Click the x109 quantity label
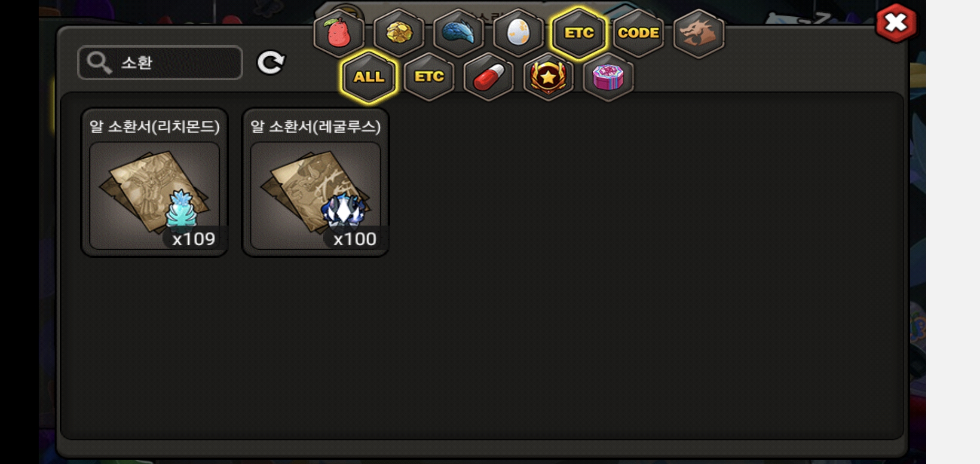This screenshot has width=980, height=464. coord(193,239)
